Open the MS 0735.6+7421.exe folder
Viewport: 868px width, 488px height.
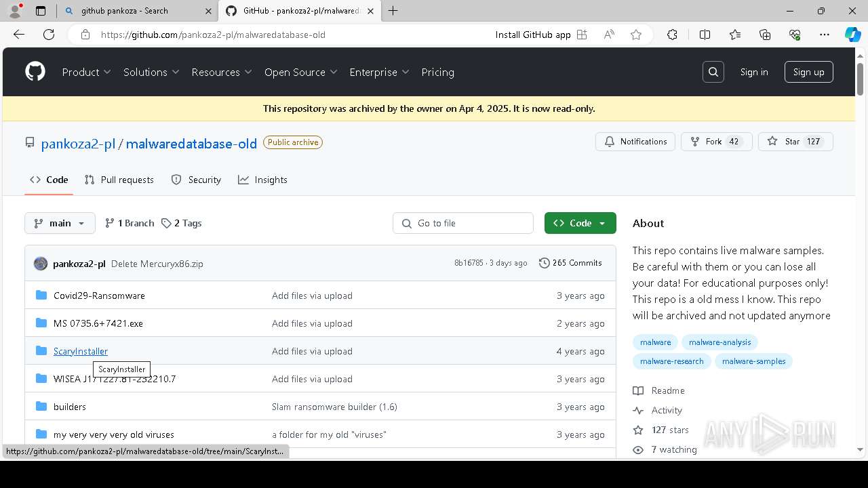[98, 323]
